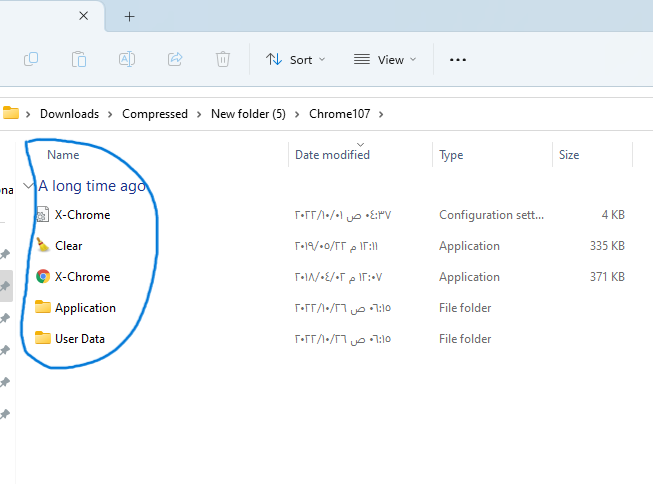Select the X-Chrome application Chrome icon
Screen dimensions: 653x484
[43, 277]
